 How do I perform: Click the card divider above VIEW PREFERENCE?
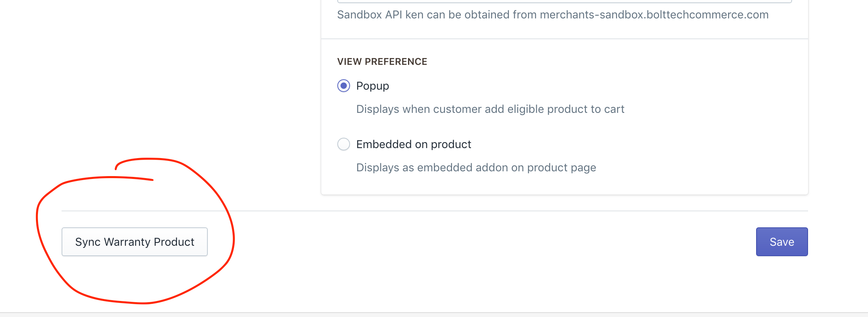click(x=565, y=39)
